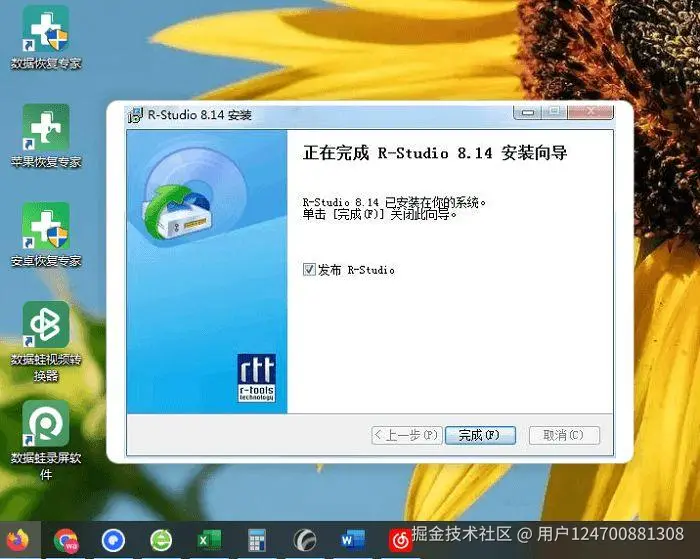700x559 pixels.
Task: Open Excel from the taskbar
Action: (209, 541)
